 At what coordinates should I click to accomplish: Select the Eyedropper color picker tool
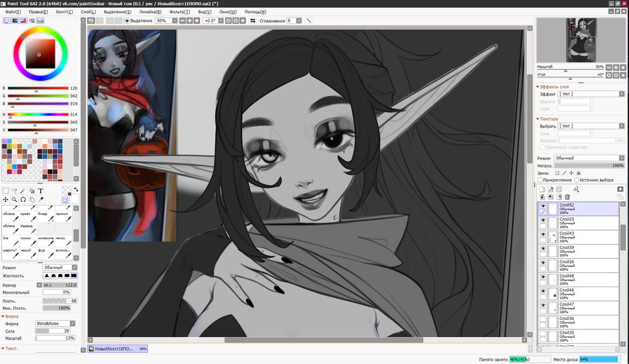pyautogui.click(x=41, y=199)
